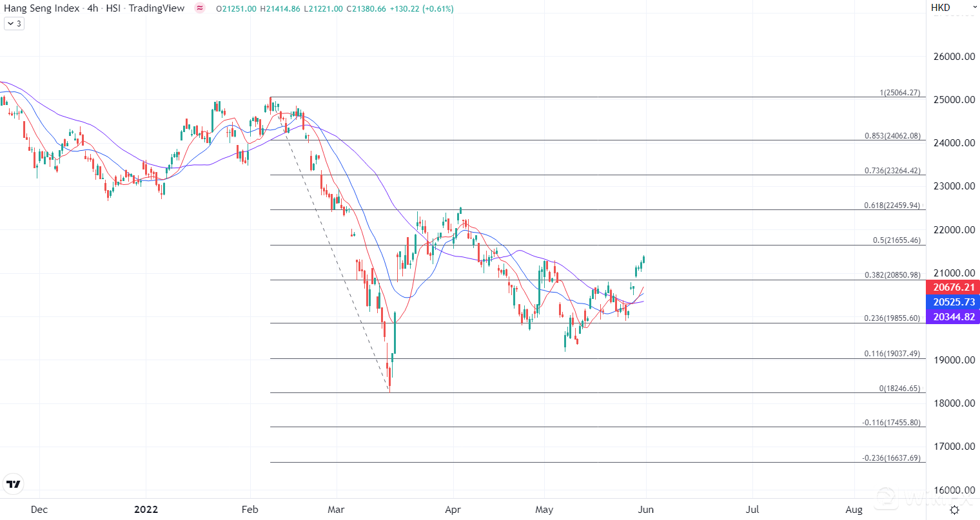This screenshot has height=520, width=980.
Task: Click the 1(25064.27) Fibonacci top level
Action: pyautogui.click(x=900, y=93)
